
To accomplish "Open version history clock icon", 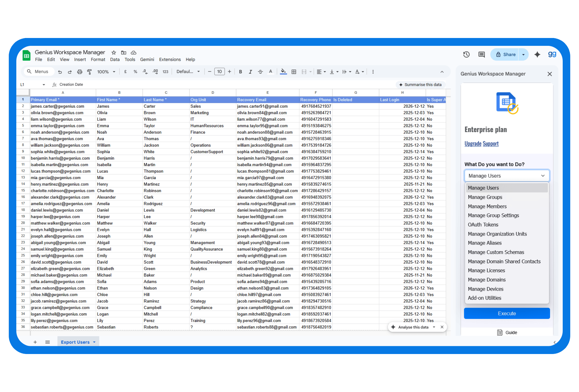I will [x=466, y=55].
